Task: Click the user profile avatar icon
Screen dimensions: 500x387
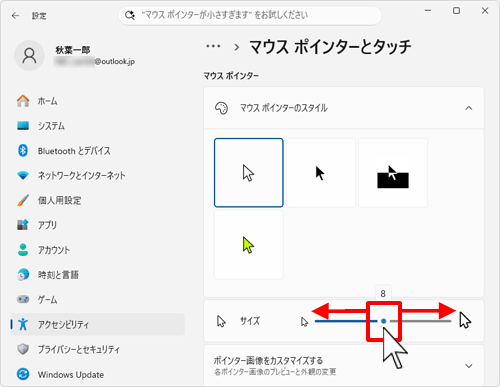Action: (29, 56)
